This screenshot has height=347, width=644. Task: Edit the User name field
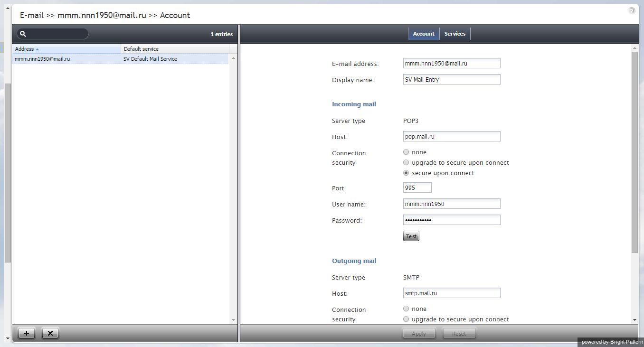(452, 204)
